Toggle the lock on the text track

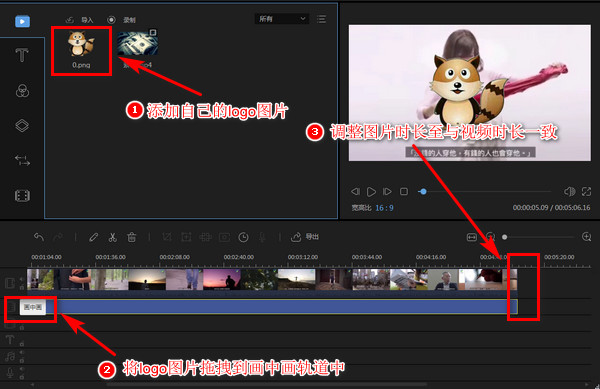point(22,343)
